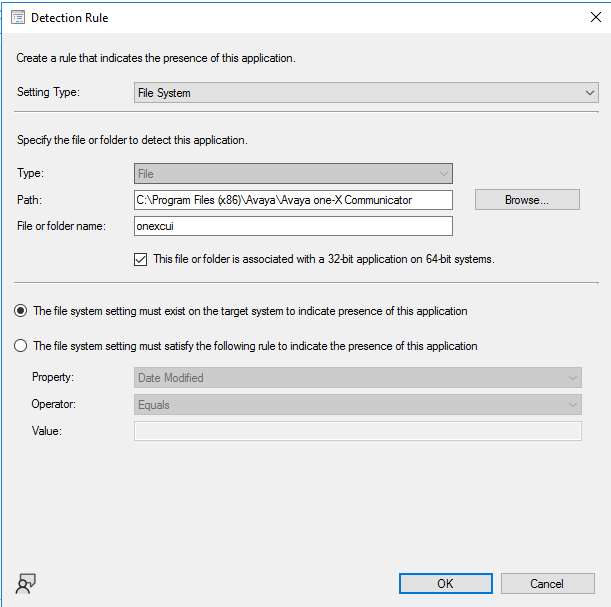
Task: Close the Detection Rule dialog
Action: 595,17
